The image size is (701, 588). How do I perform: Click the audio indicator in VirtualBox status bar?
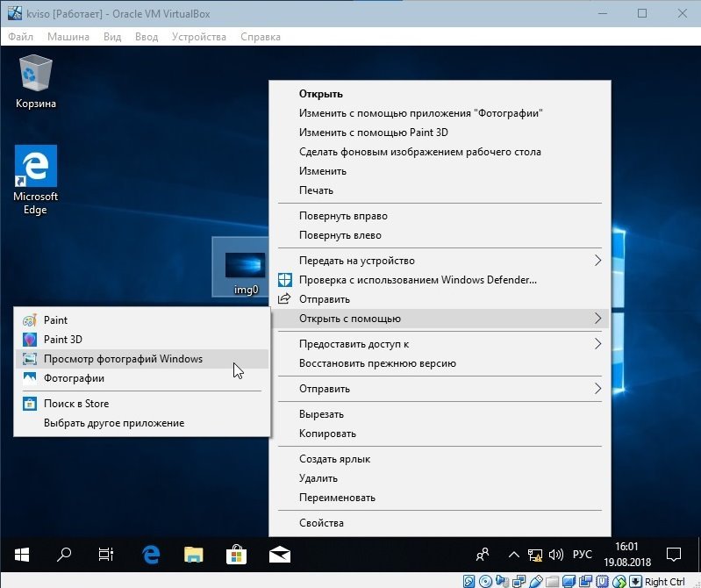point(503,581)
